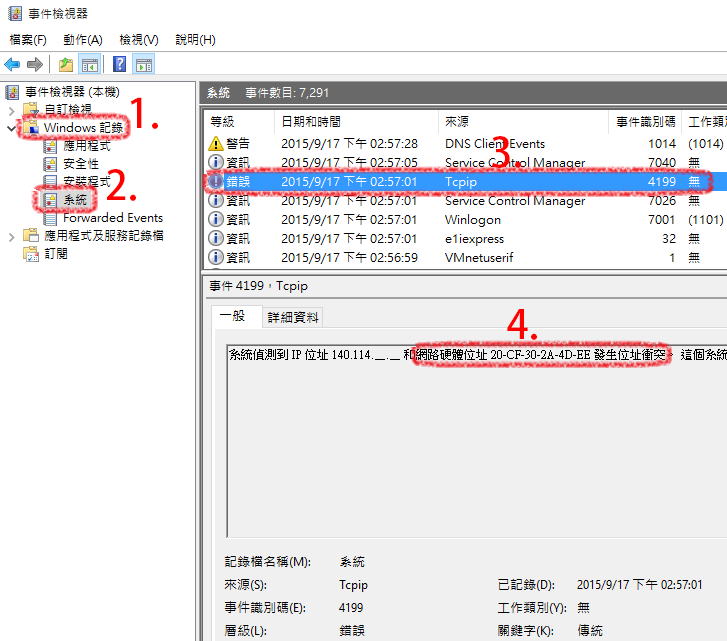Click the Back arrow toolbar icon
This screenshot has height=641, width=727.
click(13, 65)
